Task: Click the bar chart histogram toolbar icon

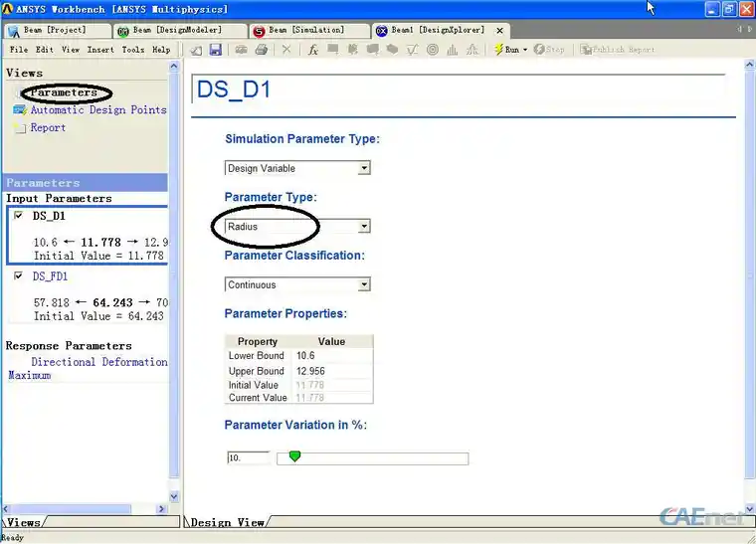Action: tap(453, 50)
